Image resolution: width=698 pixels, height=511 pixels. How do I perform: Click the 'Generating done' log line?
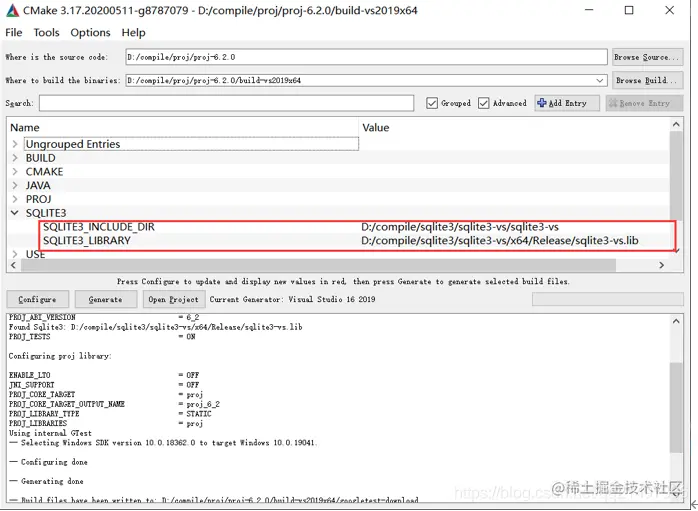pos(46,481)
